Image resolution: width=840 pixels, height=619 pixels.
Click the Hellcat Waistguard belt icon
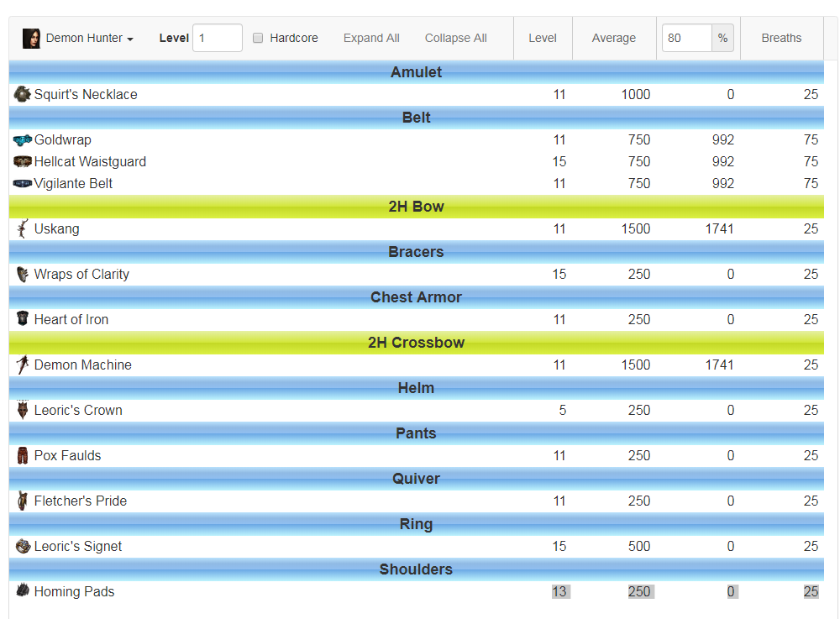22,162
